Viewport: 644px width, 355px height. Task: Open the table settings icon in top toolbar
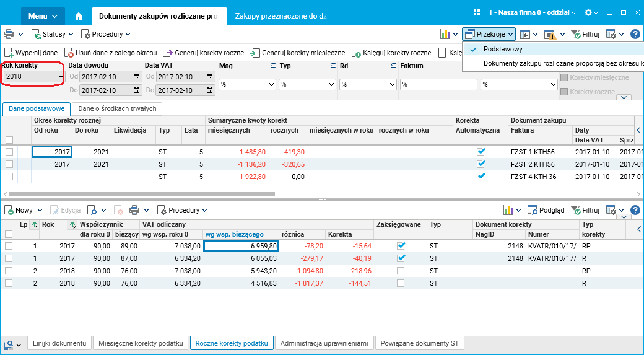611,34
